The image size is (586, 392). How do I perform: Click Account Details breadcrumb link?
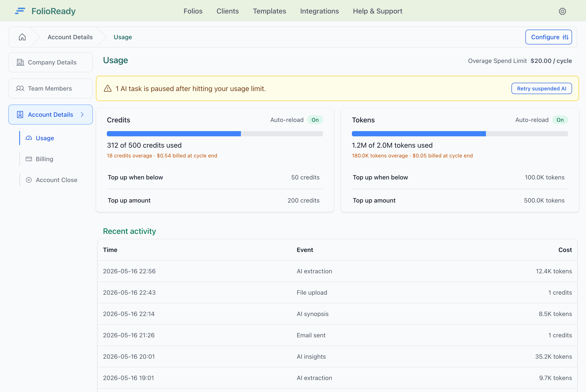[70, 37]
